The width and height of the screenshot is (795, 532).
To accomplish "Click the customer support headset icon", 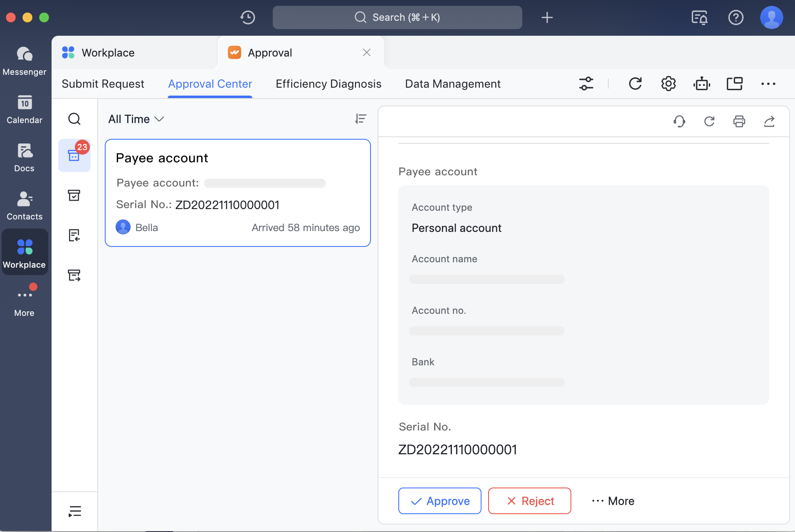I will (x=679, y=121).
